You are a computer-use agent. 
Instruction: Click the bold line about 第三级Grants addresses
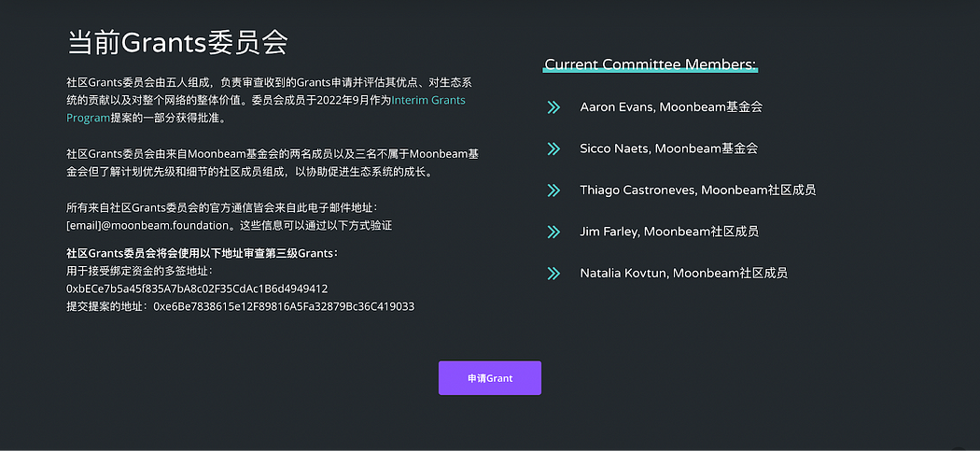pos(203,253)
